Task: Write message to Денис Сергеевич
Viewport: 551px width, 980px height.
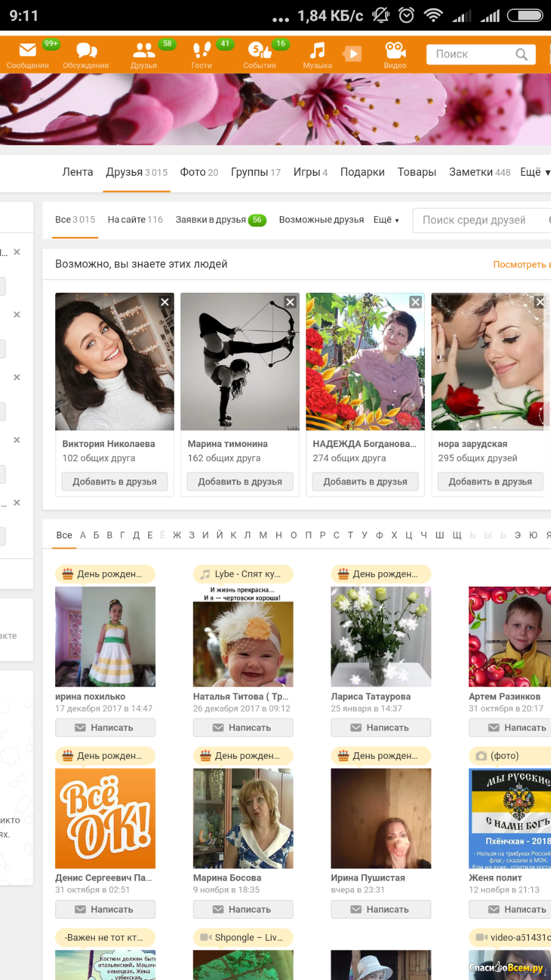Action: (105, 910)
